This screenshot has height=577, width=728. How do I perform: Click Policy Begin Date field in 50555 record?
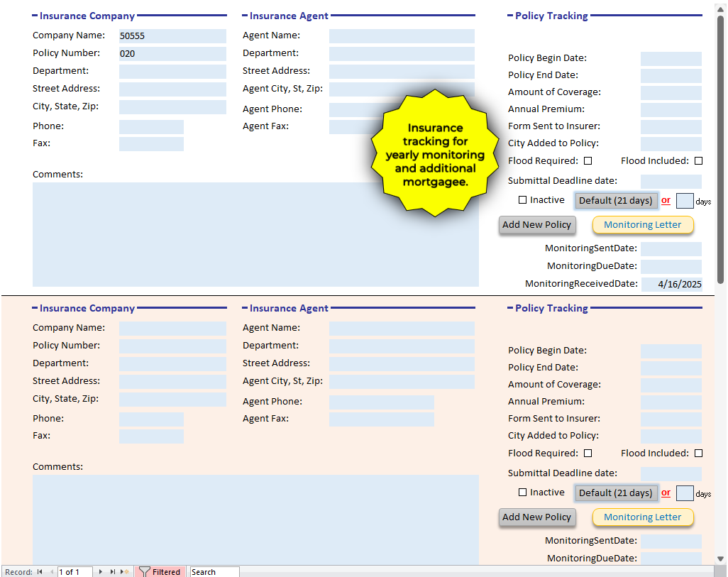click(671, 59)
